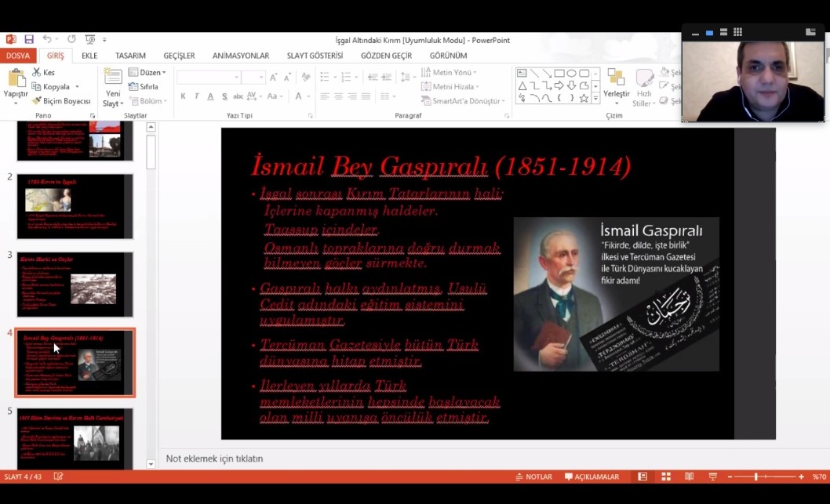Screen dimensions: 830x504
Task: Switch to GEÇİŞLER tab
Action: 179,56
